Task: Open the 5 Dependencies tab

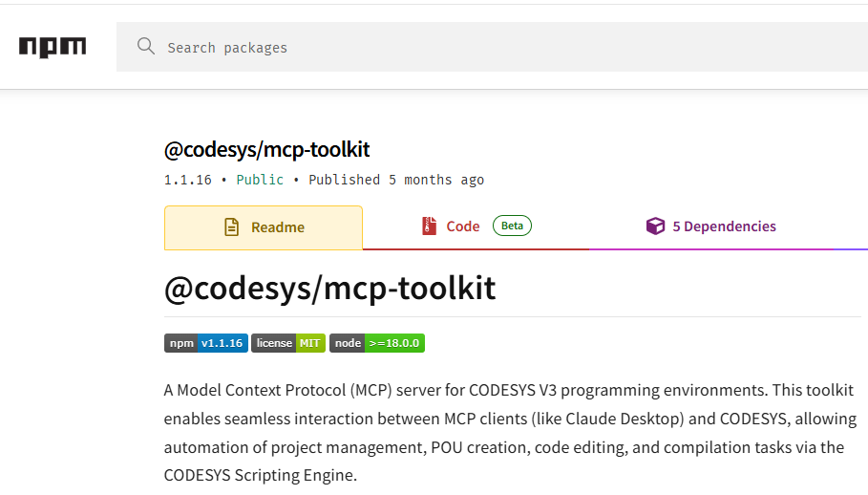Action: 724,226
